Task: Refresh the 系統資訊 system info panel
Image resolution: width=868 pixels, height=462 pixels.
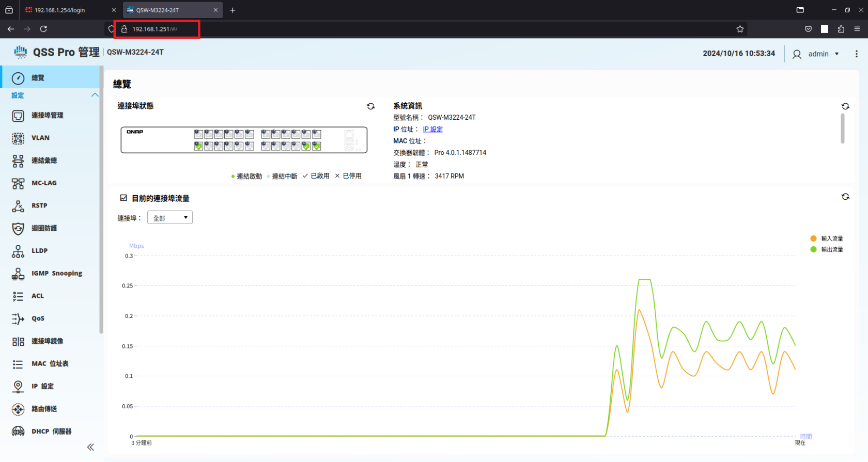Action: point(845,106)
